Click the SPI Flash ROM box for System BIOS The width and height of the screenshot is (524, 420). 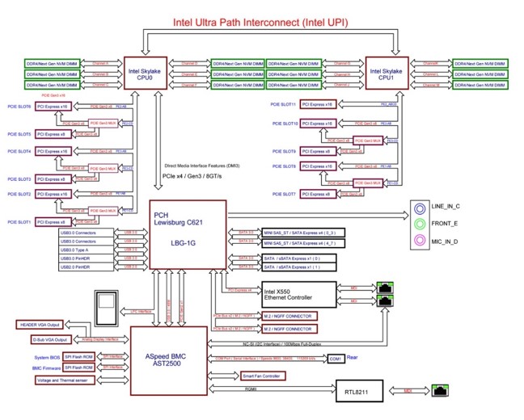[78, 356]
